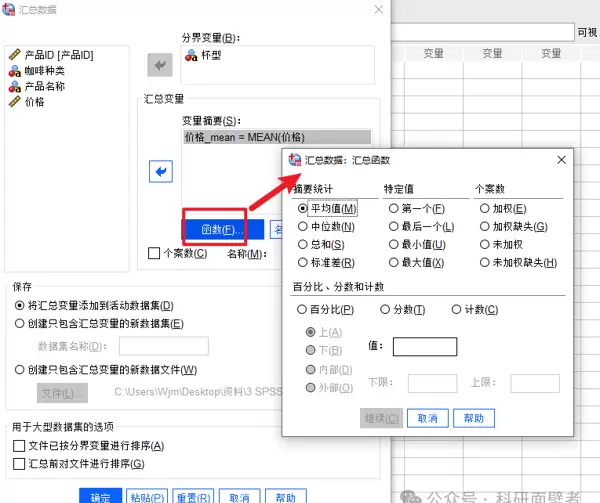Select the 价格_mean = MEAN(价格) entry
The width and height of the screenshot is (600, 503).
pos(244,137)
